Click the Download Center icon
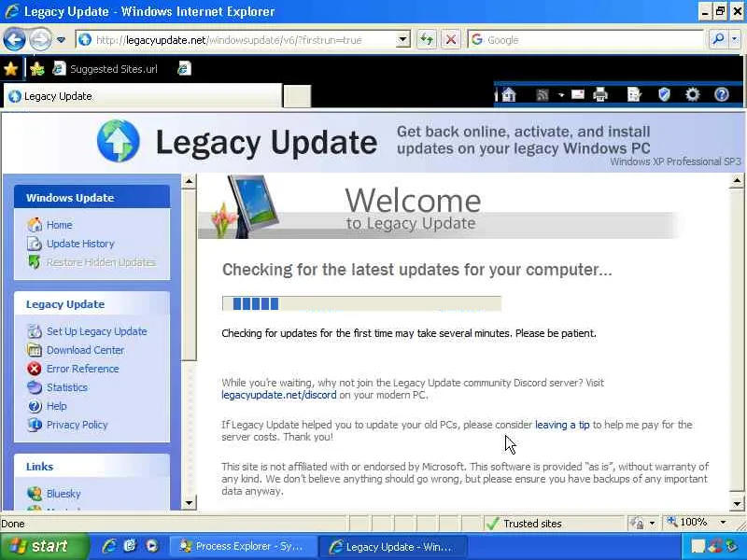Image resolution: width=747 pixels, height=560 pixels. (35, 350)
